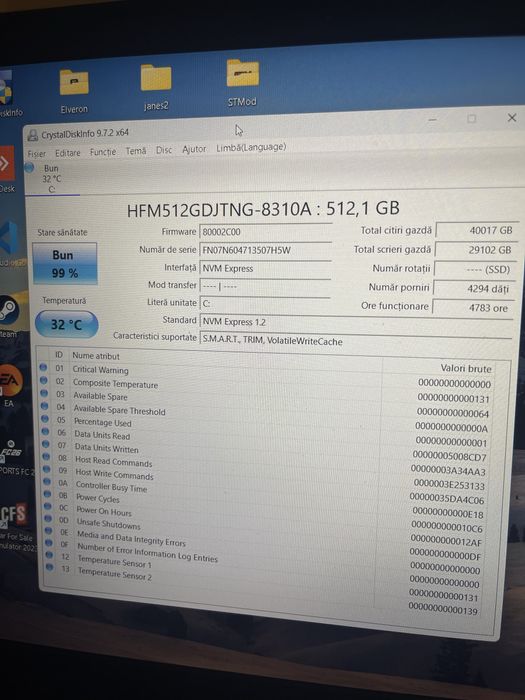Click the Bun 99 % health status button
This screenshot has height=700, width=525.
click(x=65, y=264)
